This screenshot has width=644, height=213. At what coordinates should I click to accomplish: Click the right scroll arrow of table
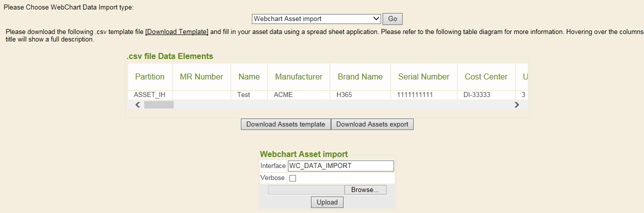(x=516, y=105)
